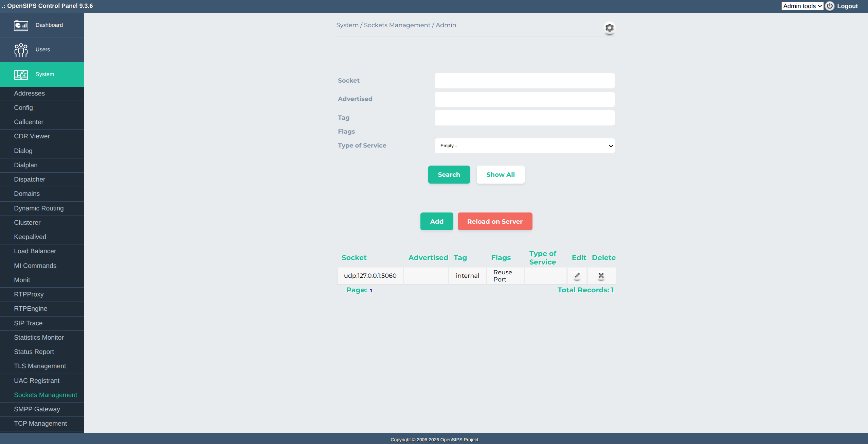The height and width of the screenshot is (444, 868).
Task: Click the System monitor icon
Action: [x=21, y=74]
